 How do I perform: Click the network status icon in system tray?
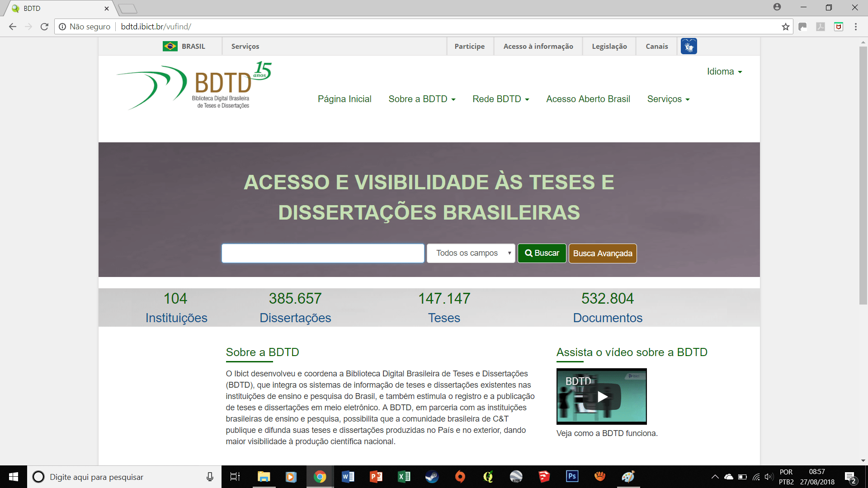click(x=756, y=477)
